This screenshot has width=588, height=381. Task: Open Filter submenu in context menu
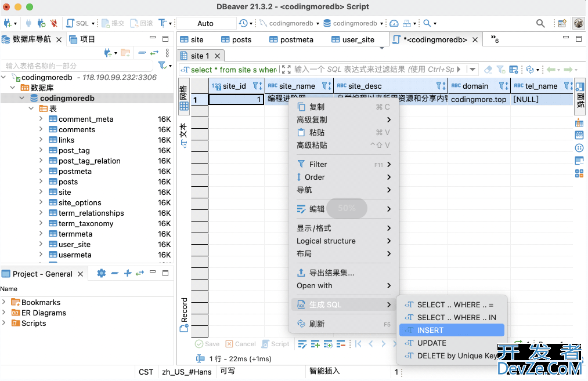pos(344,164)
